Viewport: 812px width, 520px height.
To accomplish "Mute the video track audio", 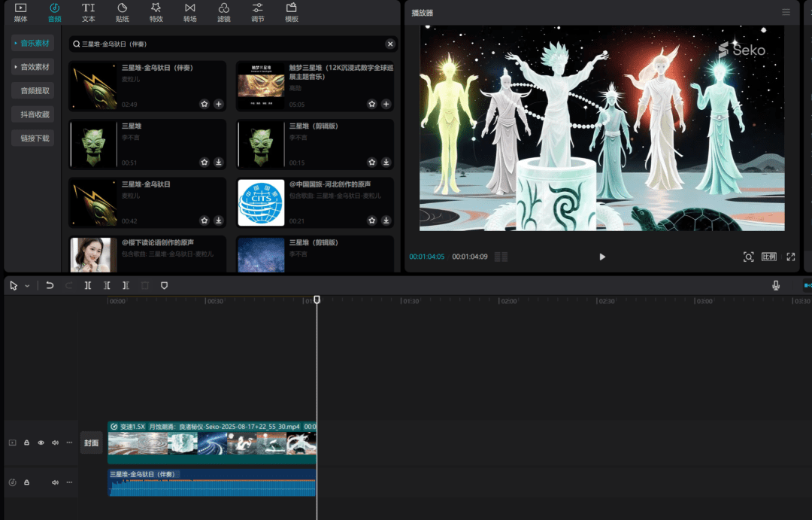I will coord(56,442).
